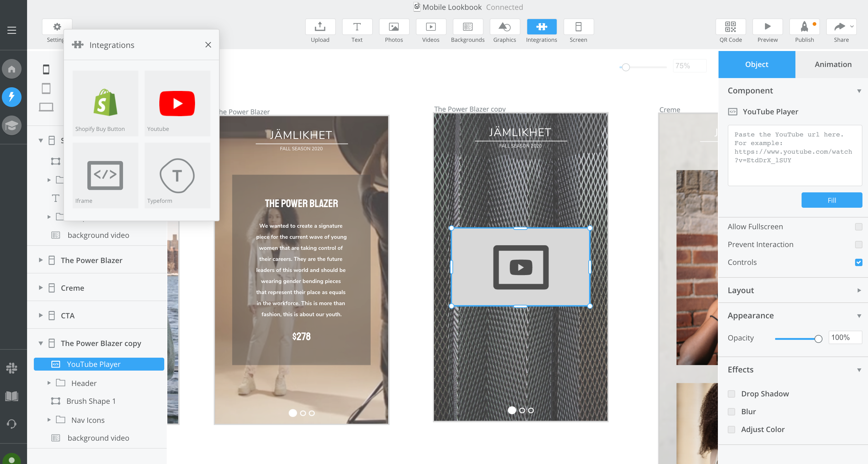868x464 pixels.
Task: Enable the Drop Shadow effect
Action: [731, 394]
